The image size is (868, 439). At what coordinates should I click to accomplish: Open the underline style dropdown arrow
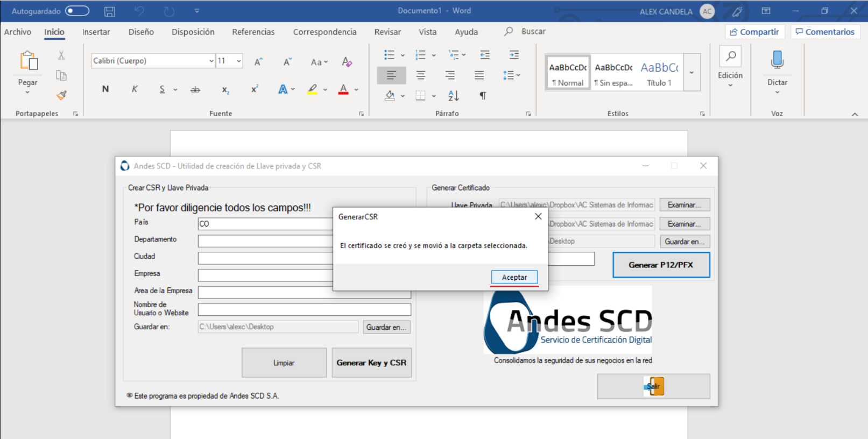(175, 90)
